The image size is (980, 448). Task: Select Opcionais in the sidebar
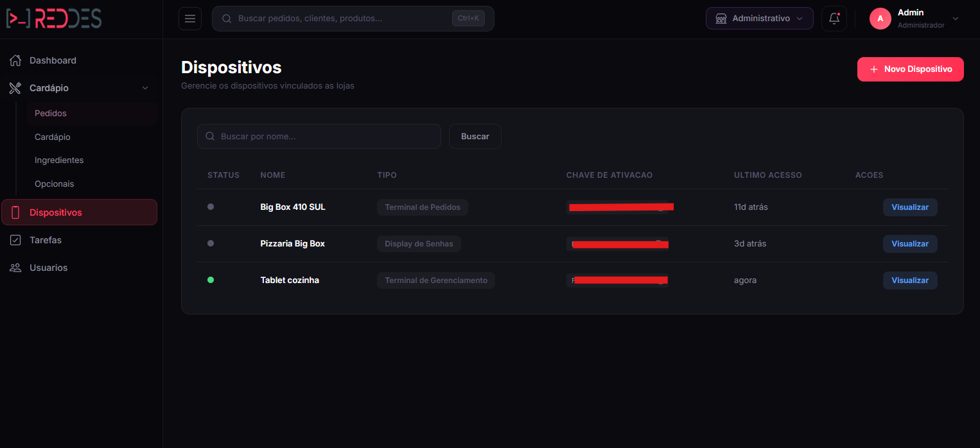click(x=55, y=184)
